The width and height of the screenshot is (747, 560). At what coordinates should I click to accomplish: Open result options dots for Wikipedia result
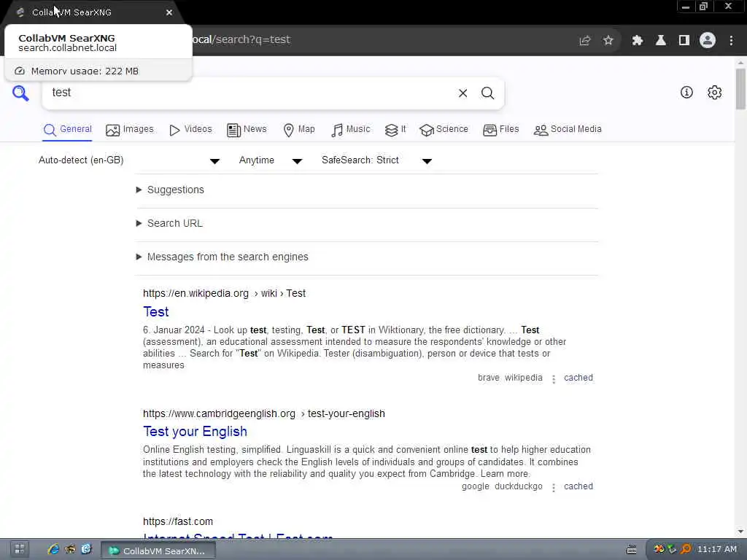[x=554, y=379]
